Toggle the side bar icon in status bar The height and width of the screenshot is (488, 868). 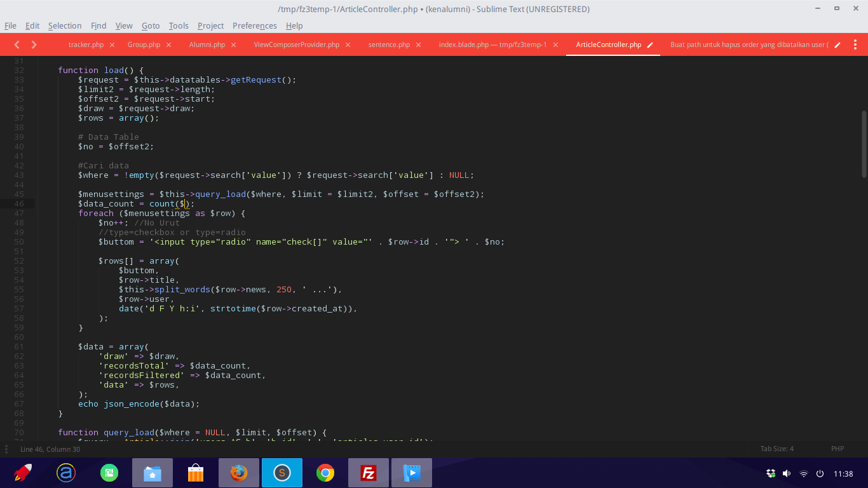click(8, 449)
